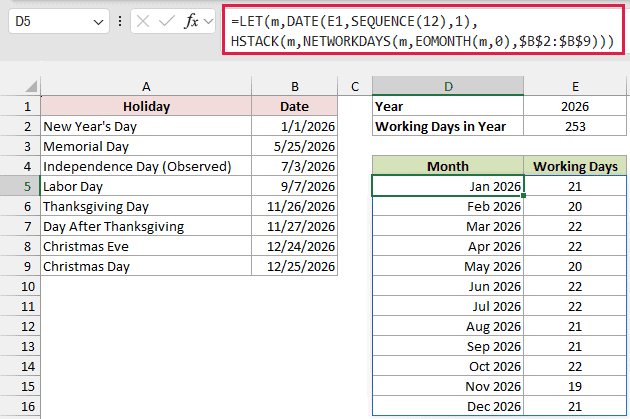Click date cell 1/1/2026
Image resolution: width=630 pixels, height=419 pixels.
[295, 126]
